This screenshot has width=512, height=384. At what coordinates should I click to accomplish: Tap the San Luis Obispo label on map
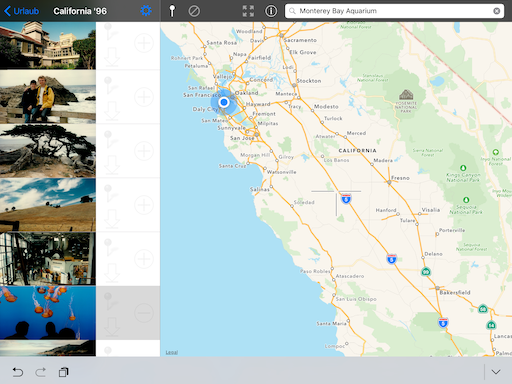pos(356,299)
